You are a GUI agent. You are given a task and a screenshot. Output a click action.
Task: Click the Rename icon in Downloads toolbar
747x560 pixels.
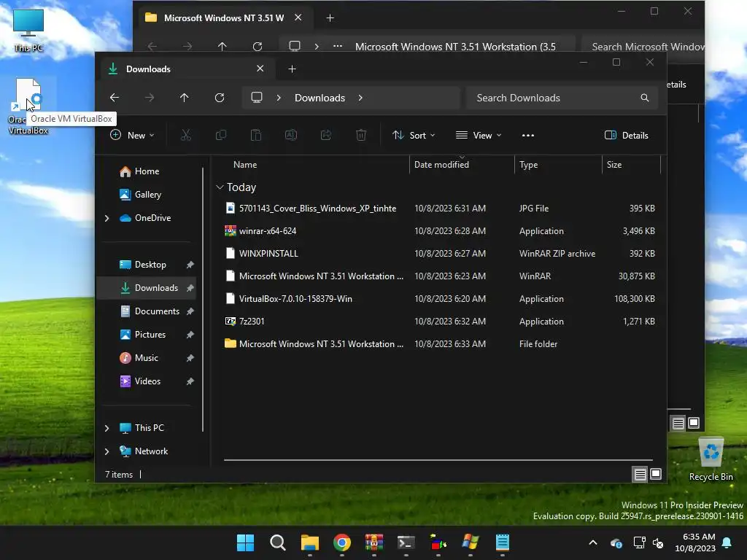pos(290,135)
